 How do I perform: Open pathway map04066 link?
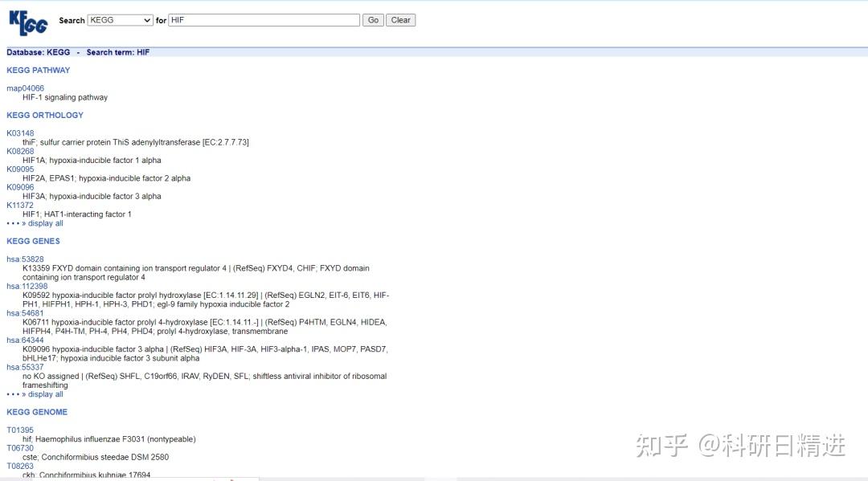click(26, 88)
